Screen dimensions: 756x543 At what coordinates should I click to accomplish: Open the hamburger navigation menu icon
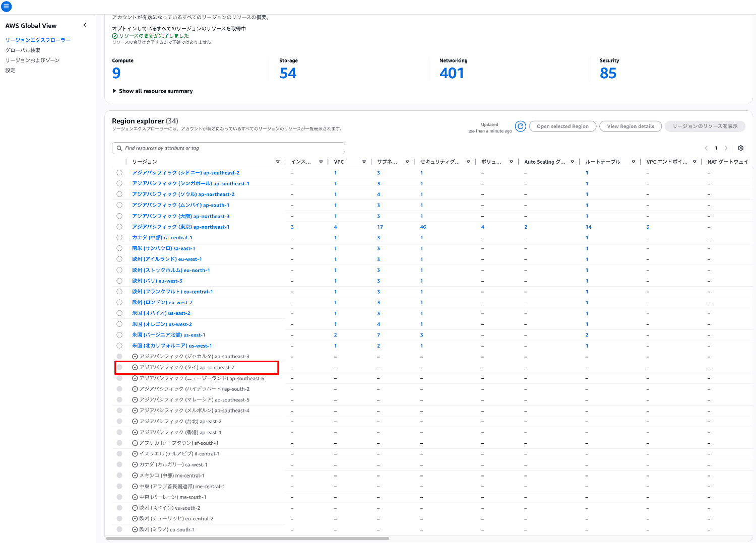pyautogui.click(x=6, y=7)
